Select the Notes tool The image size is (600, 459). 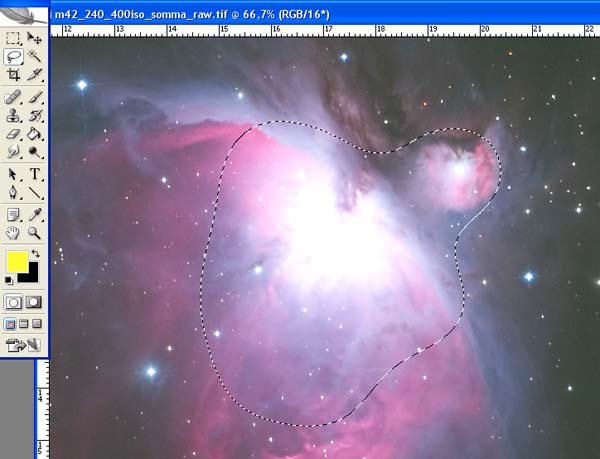point(13,215)
